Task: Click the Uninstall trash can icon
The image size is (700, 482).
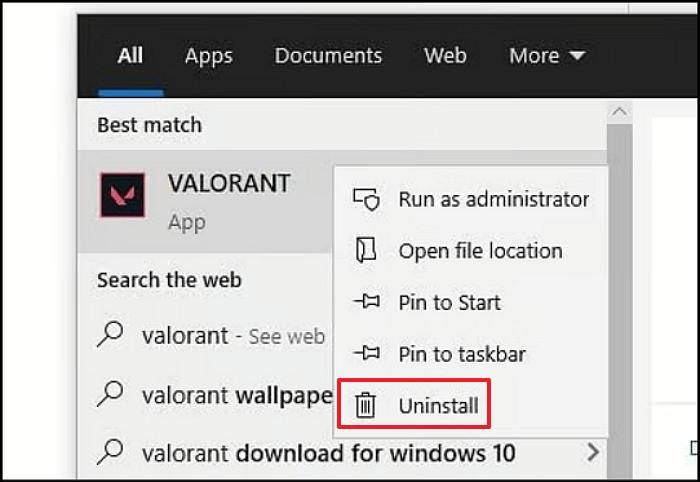Action: click(x=366, y=406)
